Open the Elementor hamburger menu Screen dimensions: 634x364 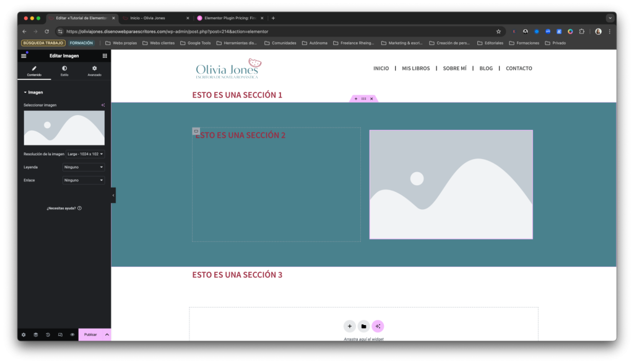click(24, 56)
